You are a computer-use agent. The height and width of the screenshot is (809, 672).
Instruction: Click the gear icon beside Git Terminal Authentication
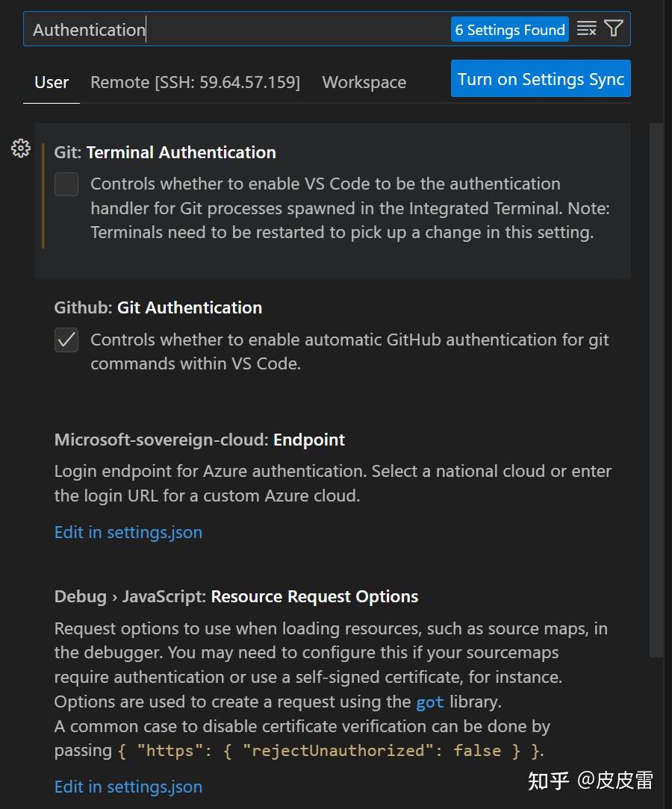[20, 149]
